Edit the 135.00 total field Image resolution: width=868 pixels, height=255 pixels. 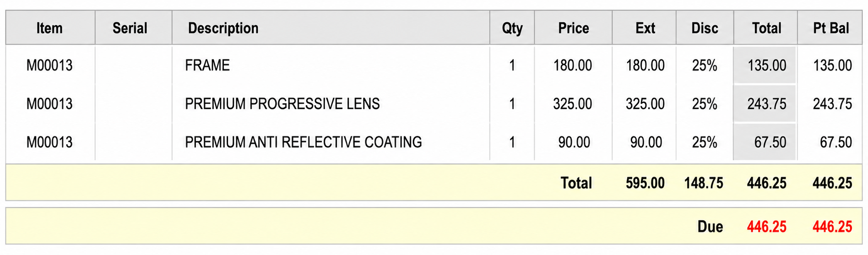(765, 65)
